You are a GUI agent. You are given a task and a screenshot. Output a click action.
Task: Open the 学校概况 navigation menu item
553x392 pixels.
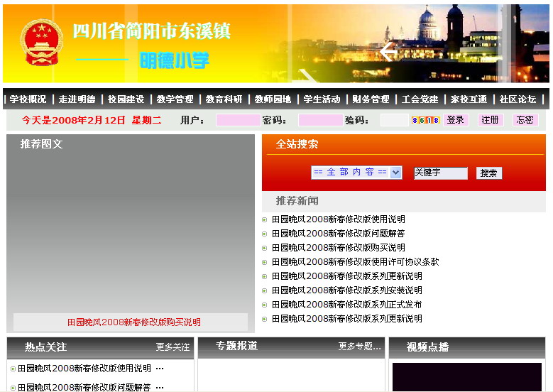(x=28, y=99)
